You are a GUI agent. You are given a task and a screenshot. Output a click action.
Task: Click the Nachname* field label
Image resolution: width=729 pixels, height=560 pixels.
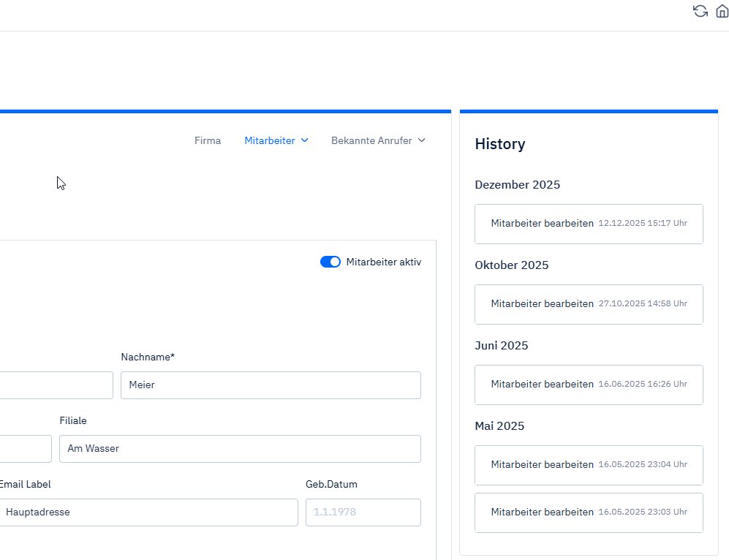(148, 357)
